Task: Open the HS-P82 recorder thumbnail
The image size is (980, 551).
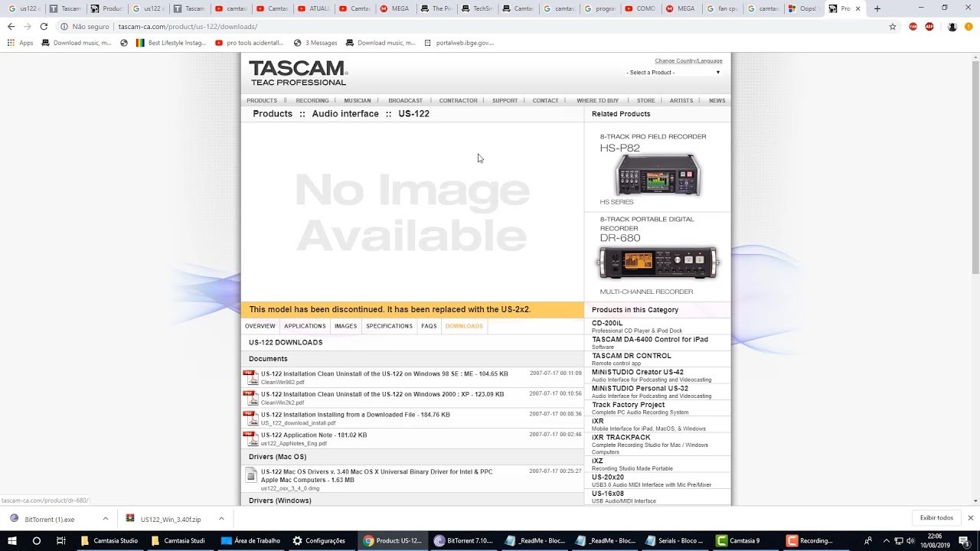Action: click(657, 174)
